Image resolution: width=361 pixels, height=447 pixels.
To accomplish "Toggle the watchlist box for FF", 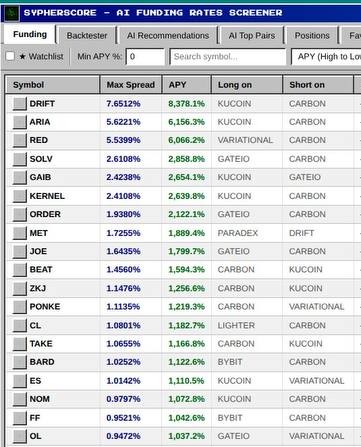I will [x=19, y=418].
